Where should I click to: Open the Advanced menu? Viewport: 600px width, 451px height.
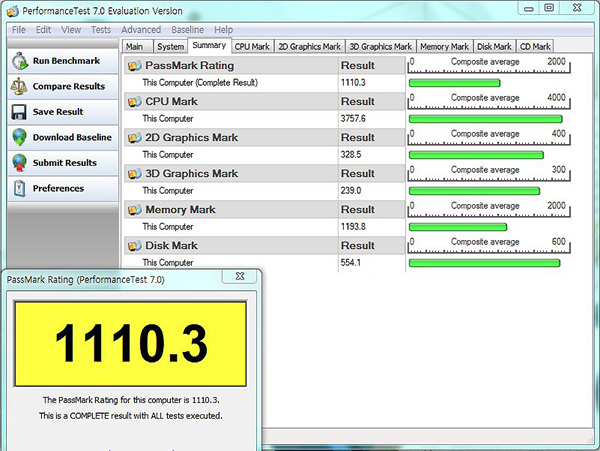[x=141, y=30]
